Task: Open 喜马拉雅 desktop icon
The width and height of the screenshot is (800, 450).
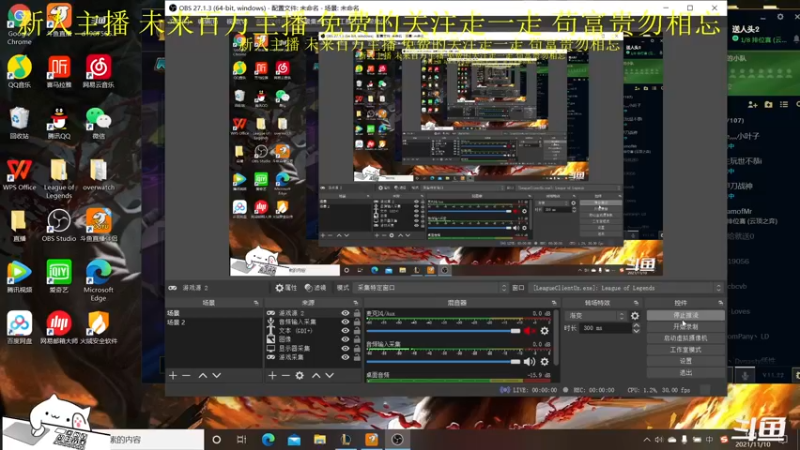Action: pyautogui.click(x=59, y=71)
